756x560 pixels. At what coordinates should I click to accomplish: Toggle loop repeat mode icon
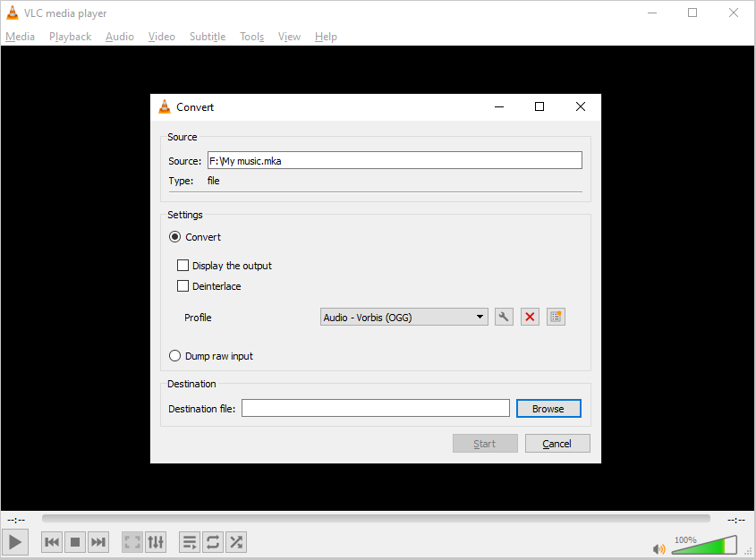pos(213,542)
